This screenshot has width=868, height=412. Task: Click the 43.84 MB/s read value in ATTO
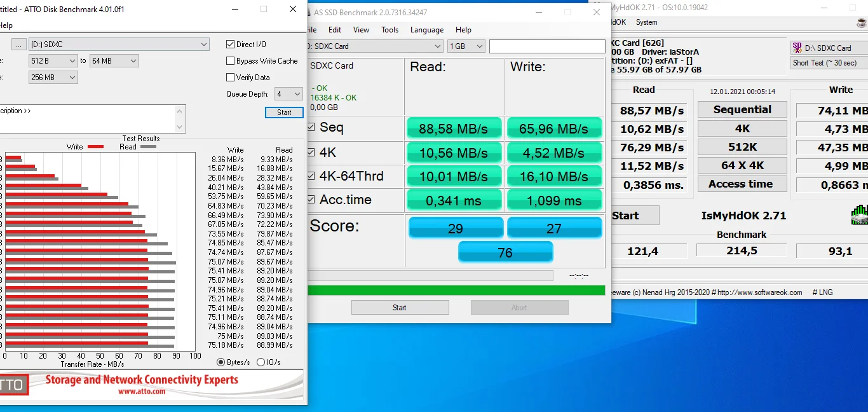coord(275,188)
